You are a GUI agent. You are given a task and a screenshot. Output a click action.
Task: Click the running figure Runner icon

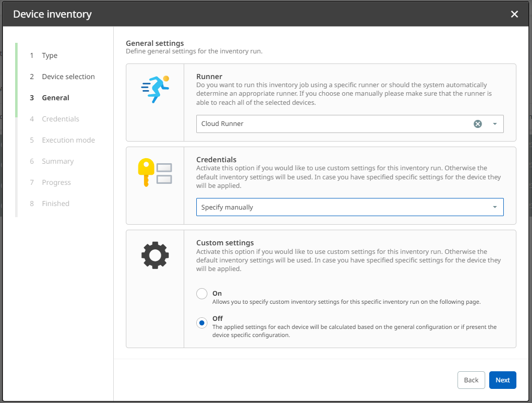(155, 90)
